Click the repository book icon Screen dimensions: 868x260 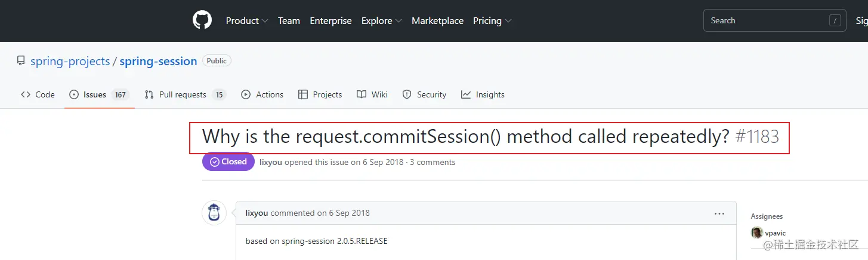21,61
